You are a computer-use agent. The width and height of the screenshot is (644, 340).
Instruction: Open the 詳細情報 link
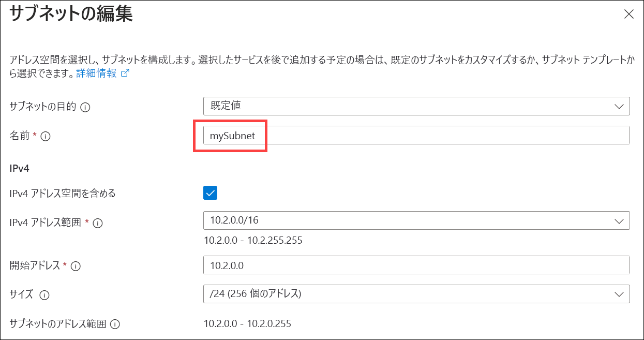[x=96, y=73]
